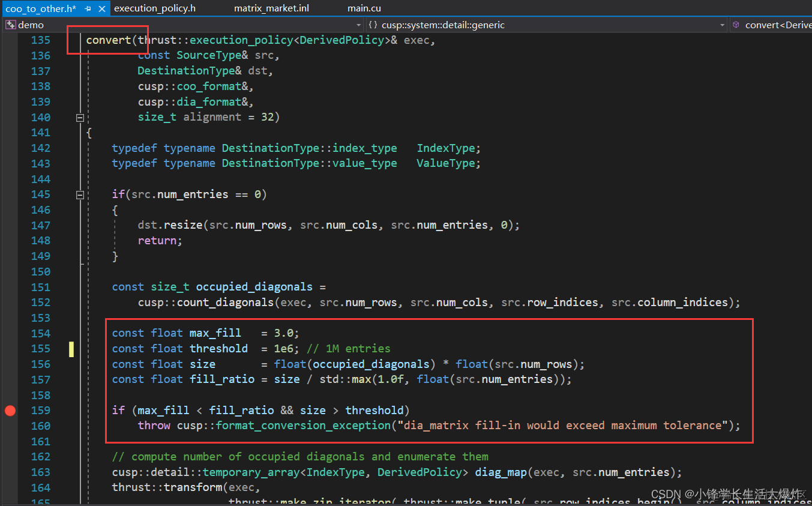Select the coo_to_other.h tab
Screen dimensions: 812x506
pos(40,8)
